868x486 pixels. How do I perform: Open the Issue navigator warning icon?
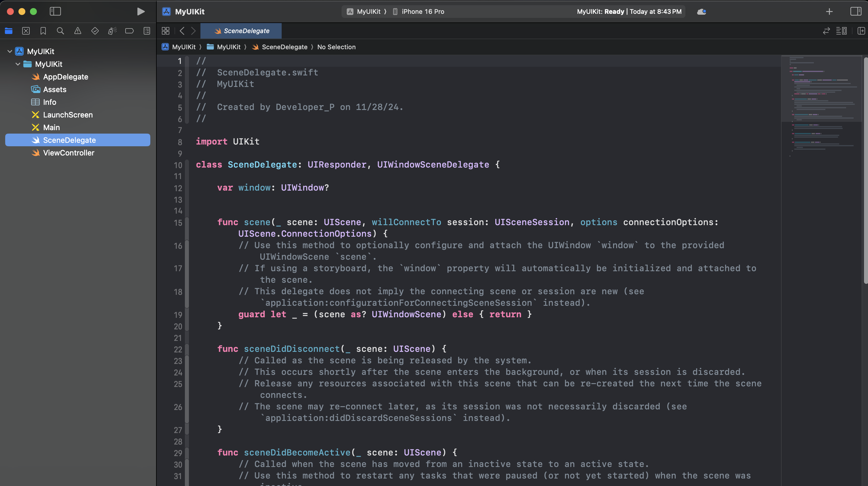77,31
